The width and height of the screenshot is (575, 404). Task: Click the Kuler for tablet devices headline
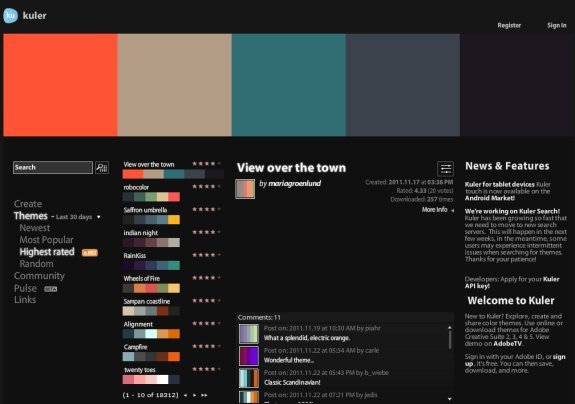499,184
